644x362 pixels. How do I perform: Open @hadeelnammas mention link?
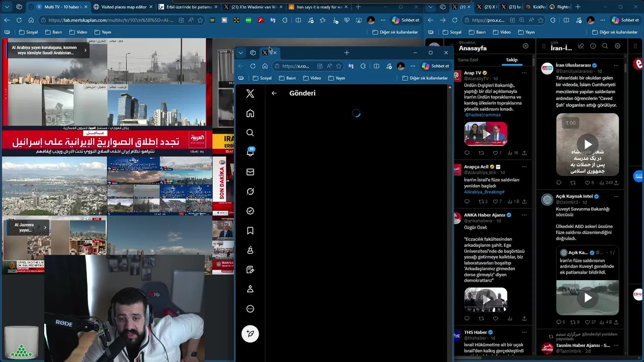tap(482, 115)
